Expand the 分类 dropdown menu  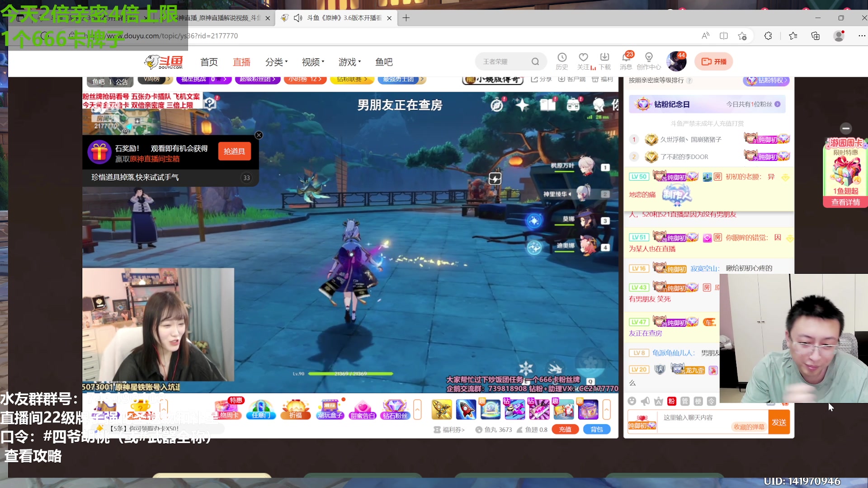276,62
